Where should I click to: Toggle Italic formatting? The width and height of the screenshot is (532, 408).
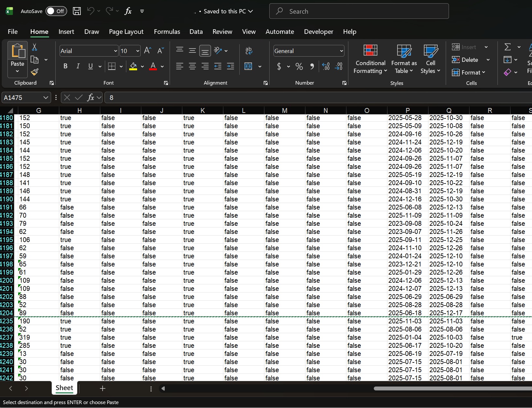click(x=78, y=66)
